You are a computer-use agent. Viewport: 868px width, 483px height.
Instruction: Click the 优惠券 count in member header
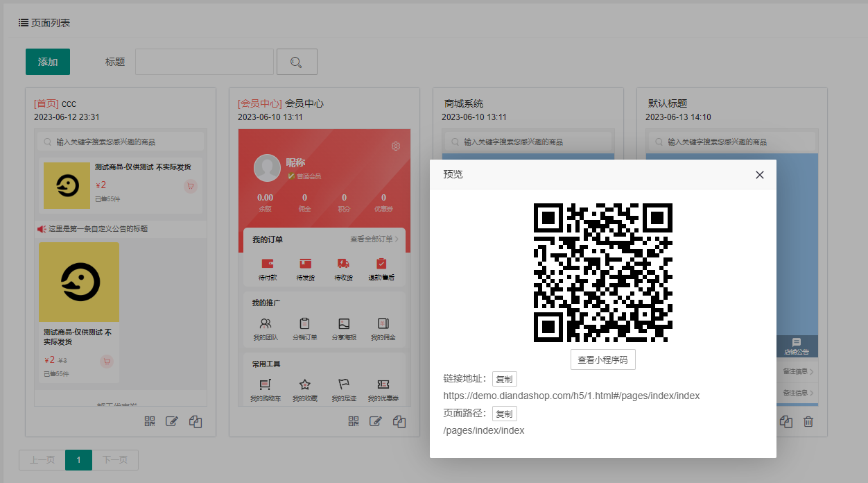(x=384, y=198)
